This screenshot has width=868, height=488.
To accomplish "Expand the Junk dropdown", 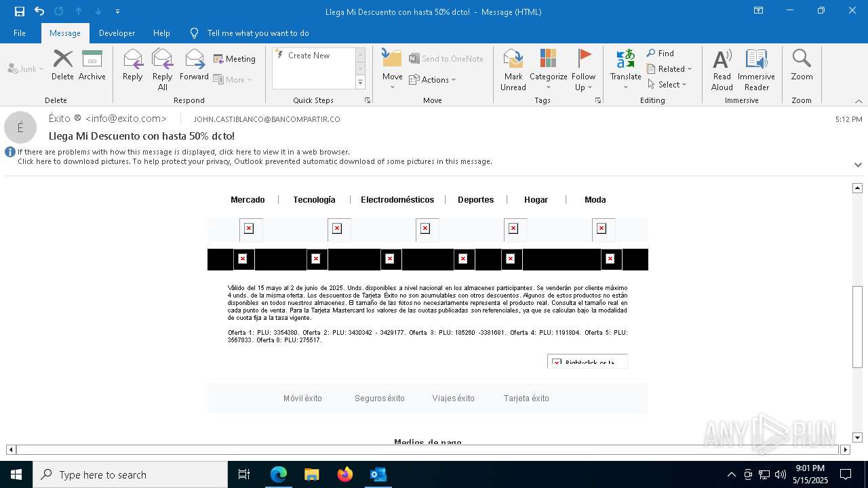I will pos(26,68).
